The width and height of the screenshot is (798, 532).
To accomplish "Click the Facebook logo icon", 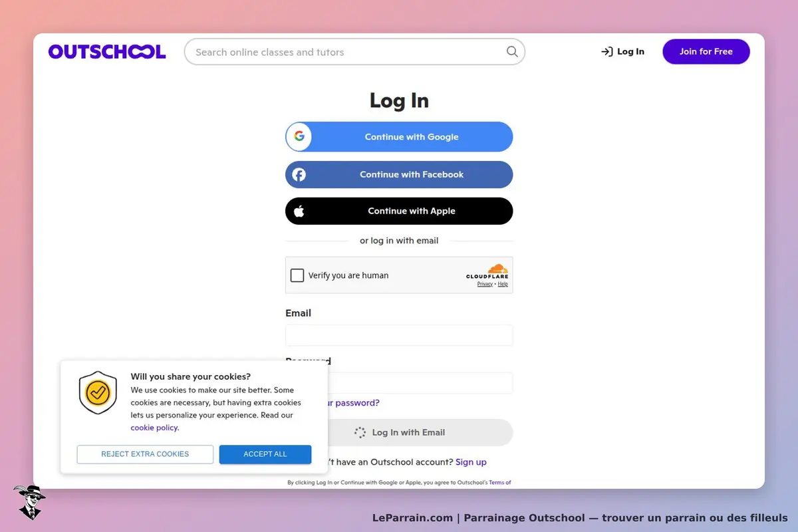I will [x=299, y=175].
